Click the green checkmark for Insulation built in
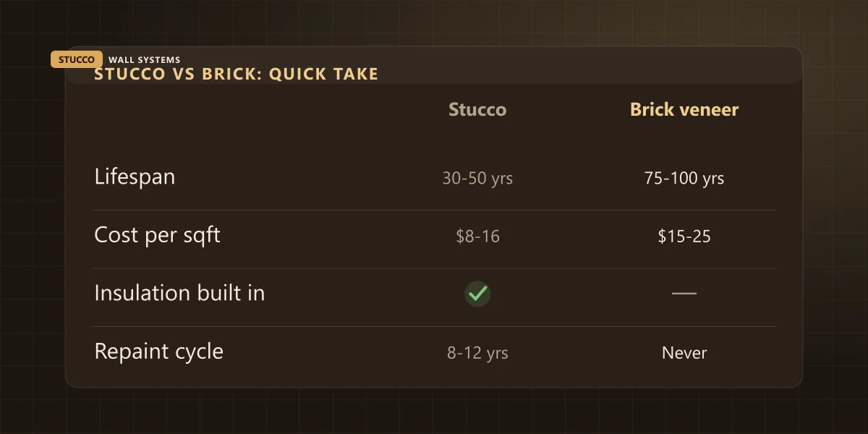Viewport: 868px width, 434px height. coord(477,294)
